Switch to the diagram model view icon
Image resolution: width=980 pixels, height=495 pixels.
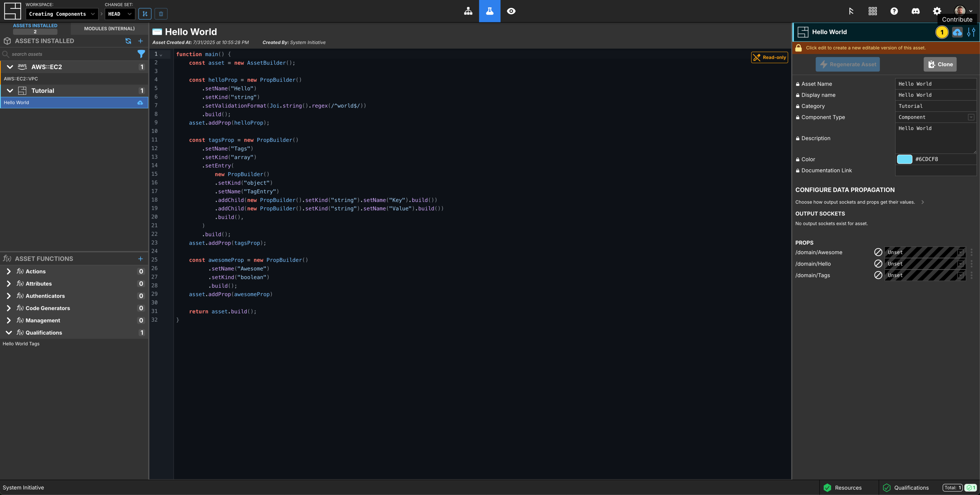coord(468,11)
